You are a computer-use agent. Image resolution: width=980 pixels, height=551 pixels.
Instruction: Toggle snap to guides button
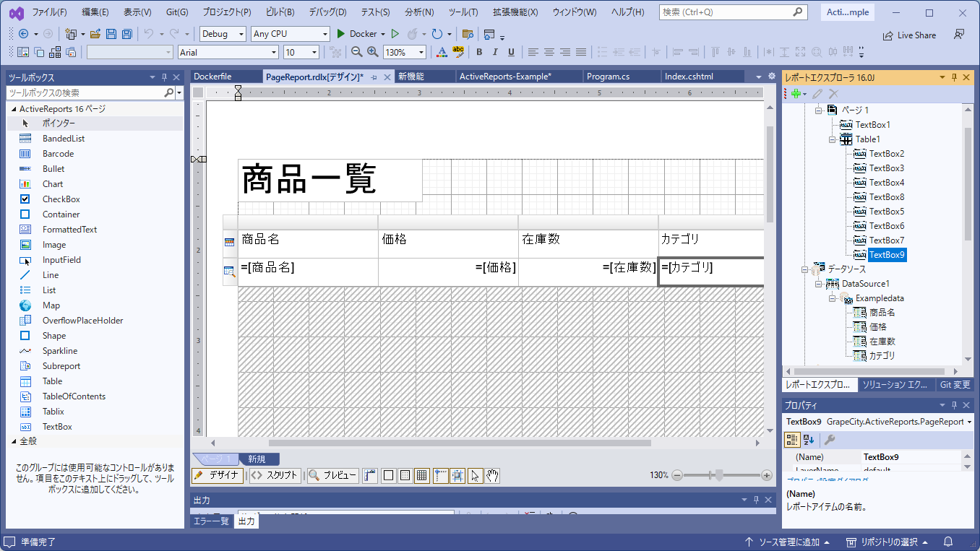[457, 475]
